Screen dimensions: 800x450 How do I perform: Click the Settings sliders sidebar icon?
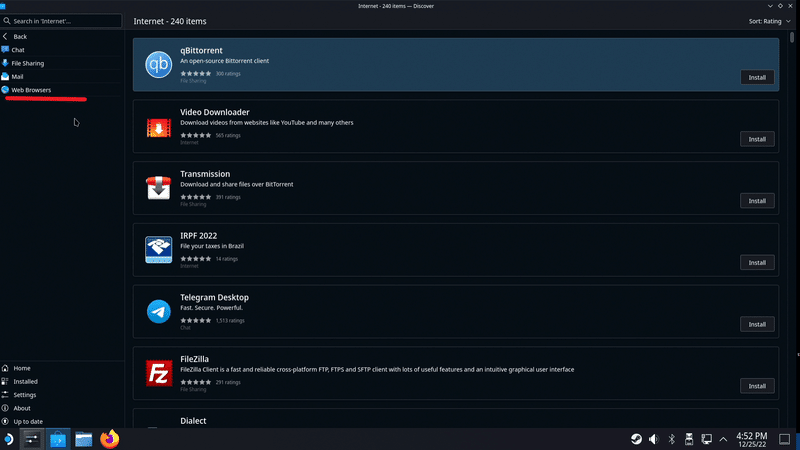coord(5,395)
